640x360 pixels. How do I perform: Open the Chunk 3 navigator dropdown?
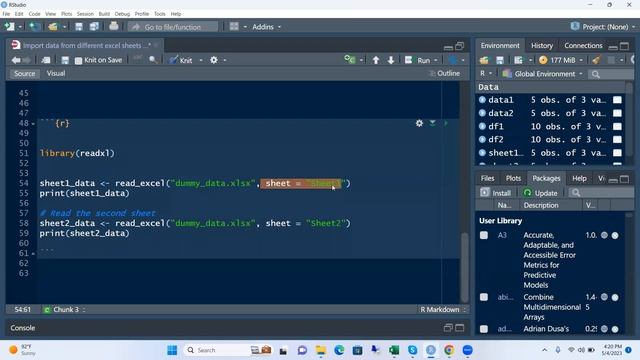(64, 309)
